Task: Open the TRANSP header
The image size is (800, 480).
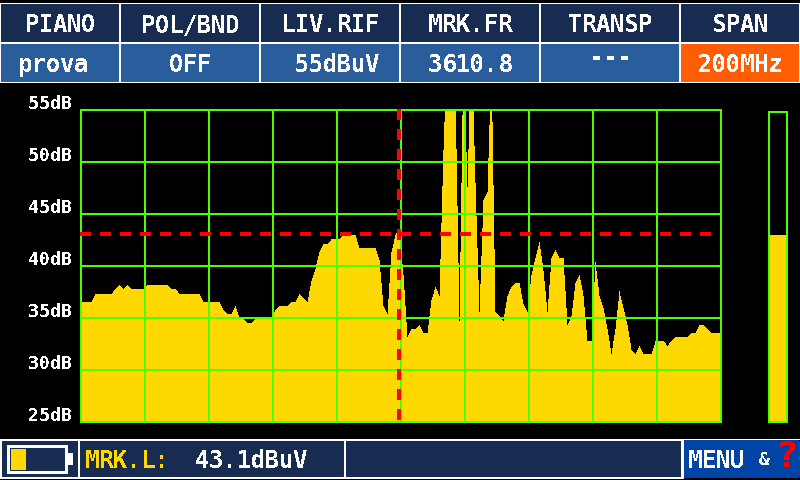Action: [610, 23]
